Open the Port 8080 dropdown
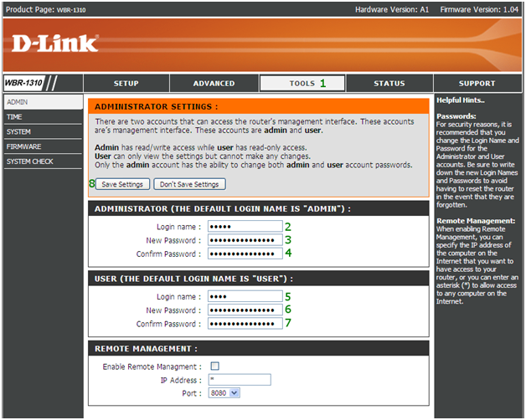 click(x=224, y=393)
